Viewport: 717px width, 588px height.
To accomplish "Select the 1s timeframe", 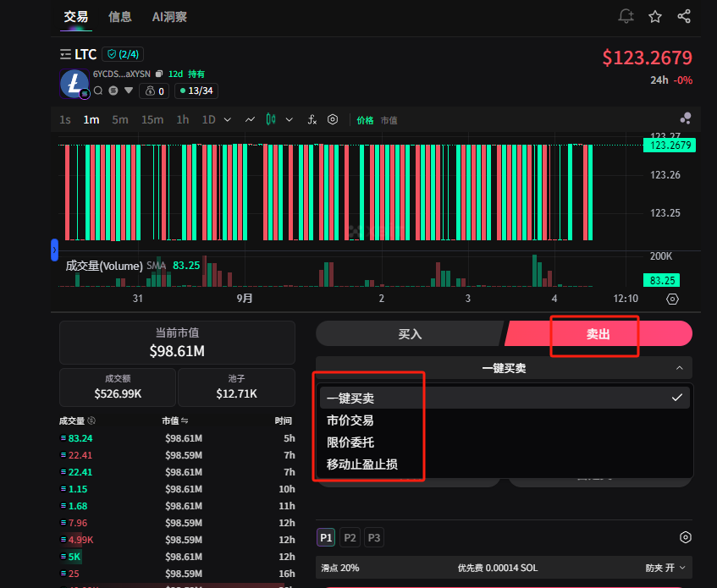I will coord(65,119).
